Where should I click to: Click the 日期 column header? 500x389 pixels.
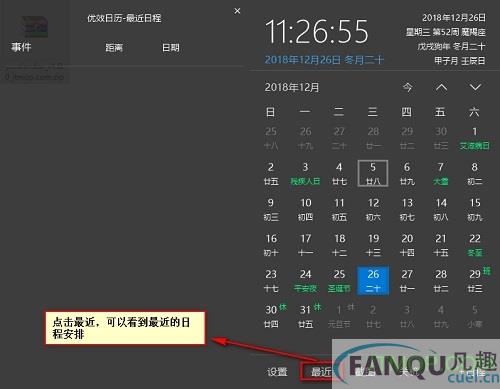tap(171, 48)
